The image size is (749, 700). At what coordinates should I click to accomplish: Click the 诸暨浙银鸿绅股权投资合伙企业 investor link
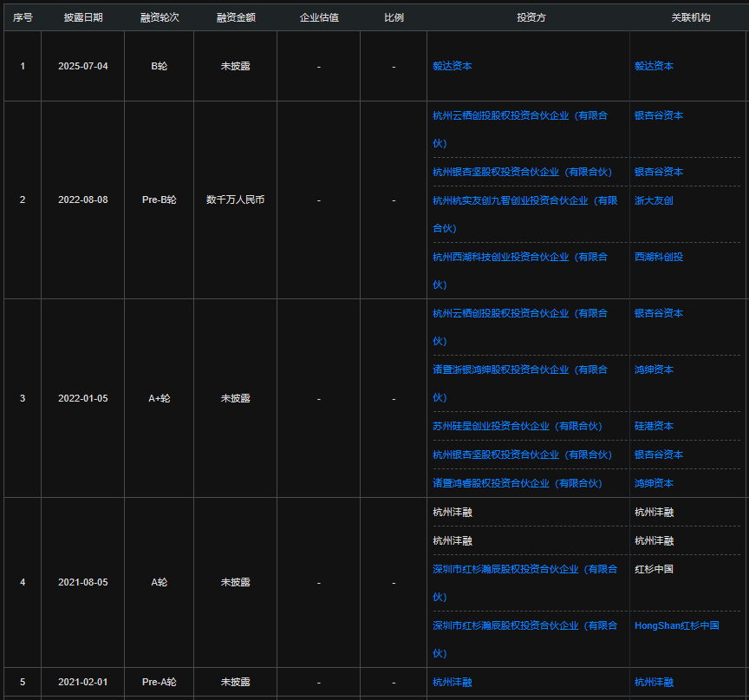[x=520, y=383]
